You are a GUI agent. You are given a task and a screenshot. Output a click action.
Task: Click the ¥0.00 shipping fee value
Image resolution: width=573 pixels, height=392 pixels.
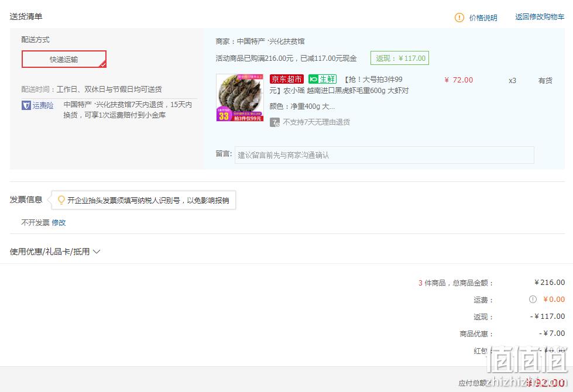554,300
